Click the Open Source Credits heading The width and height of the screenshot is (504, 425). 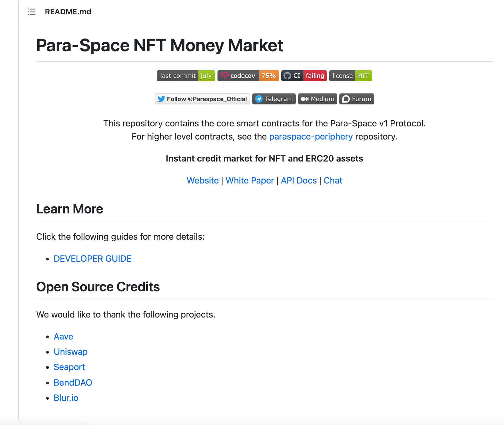(98, 287)
